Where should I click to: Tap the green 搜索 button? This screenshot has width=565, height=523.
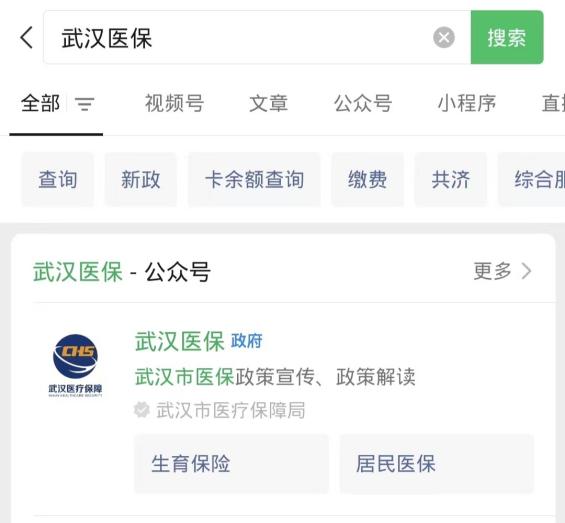[x=507, y=37]
